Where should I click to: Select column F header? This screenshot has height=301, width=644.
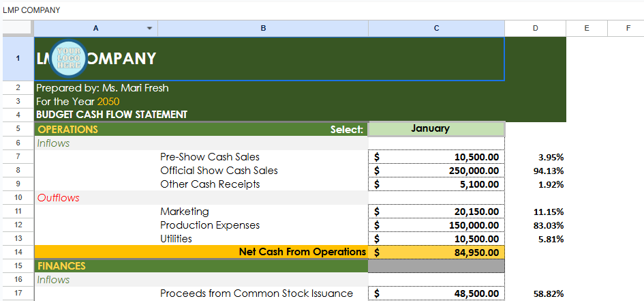628,28
